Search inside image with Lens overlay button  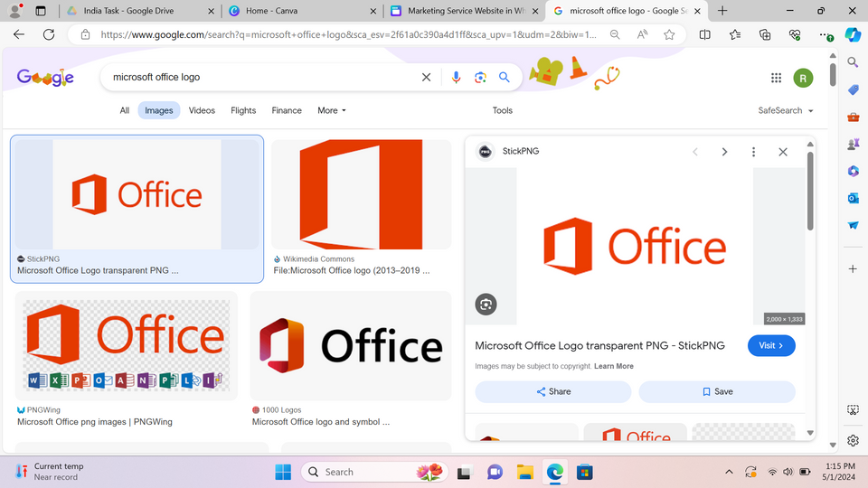(x=486, y=305)
